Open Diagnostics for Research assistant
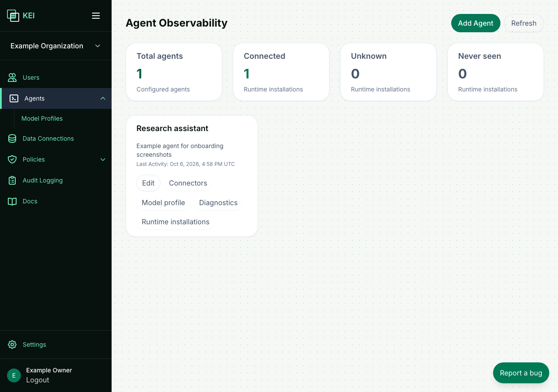The height and width of the screenshot is (392, 558). (x=218, y=203)
